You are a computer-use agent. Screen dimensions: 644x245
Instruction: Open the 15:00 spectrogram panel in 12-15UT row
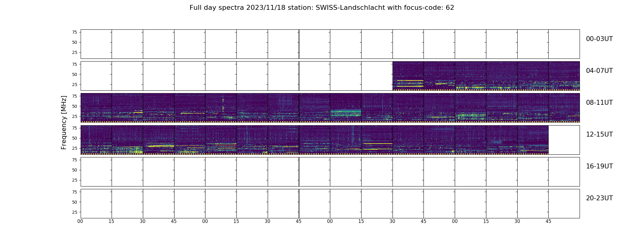coord(471,140)
